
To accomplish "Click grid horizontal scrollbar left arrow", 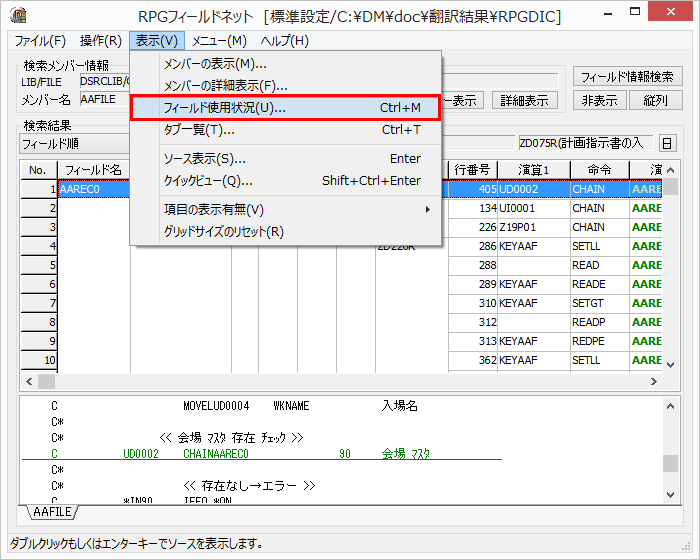I will click(x=29, y=381).
